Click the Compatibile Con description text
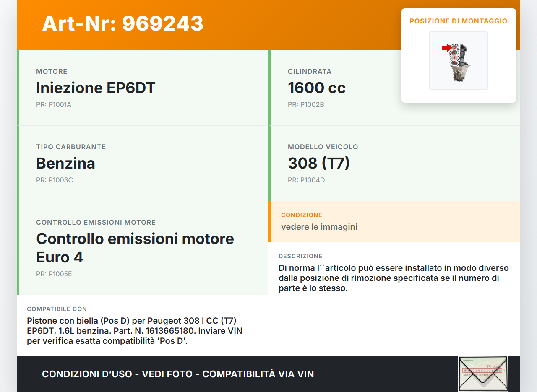Image resolution: width=537 pixels, height=392 pixels. pyautogui.click(x=134, y=331)
